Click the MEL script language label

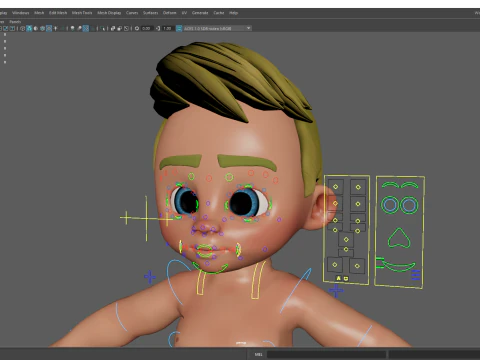tap(258, 354)
